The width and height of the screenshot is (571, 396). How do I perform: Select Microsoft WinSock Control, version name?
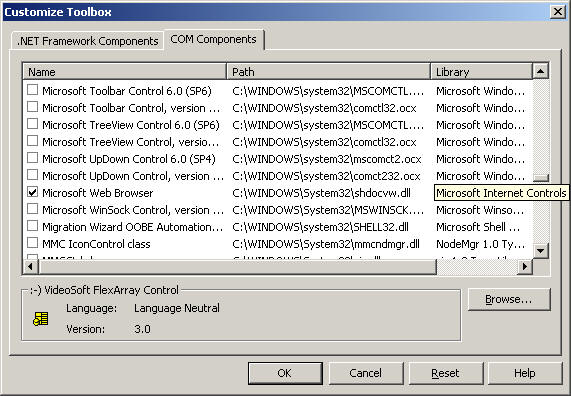click(x=133, y=210)
